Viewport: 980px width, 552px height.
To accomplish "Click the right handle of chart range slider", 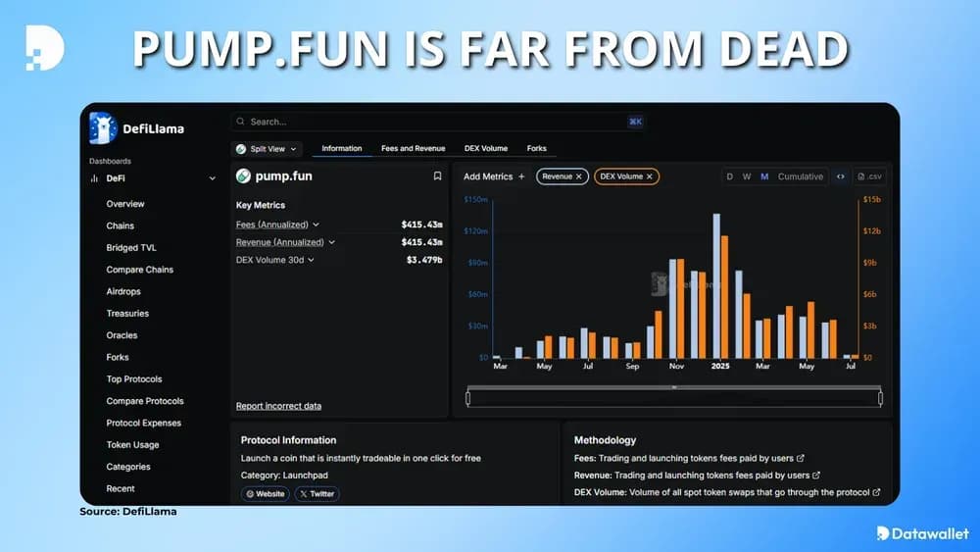I will 880,398.
